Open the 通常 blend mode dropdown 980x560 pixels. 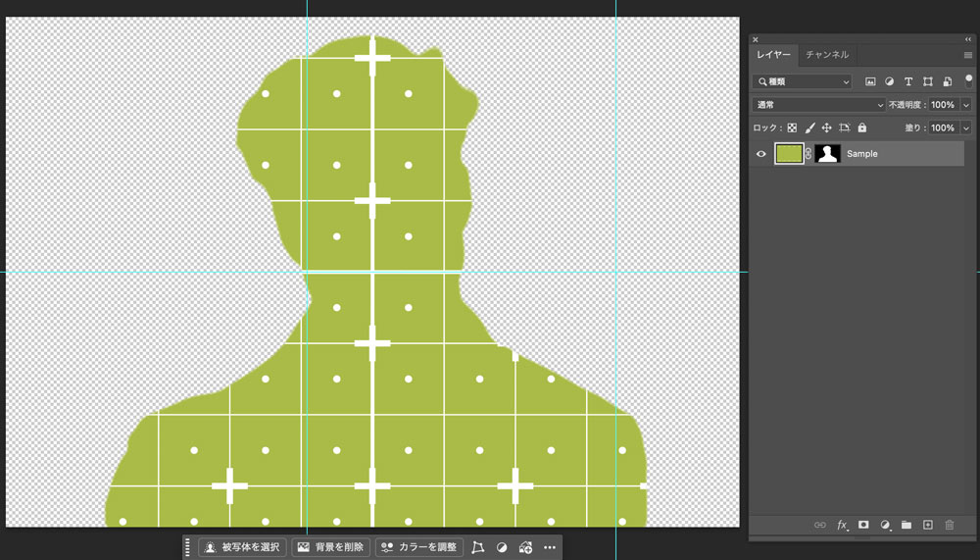pos(818,105)
